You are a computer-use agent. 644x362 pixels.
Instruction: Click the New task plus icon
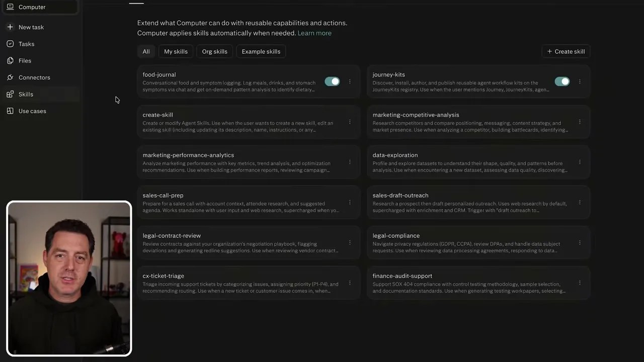click(x=10, y=27)
